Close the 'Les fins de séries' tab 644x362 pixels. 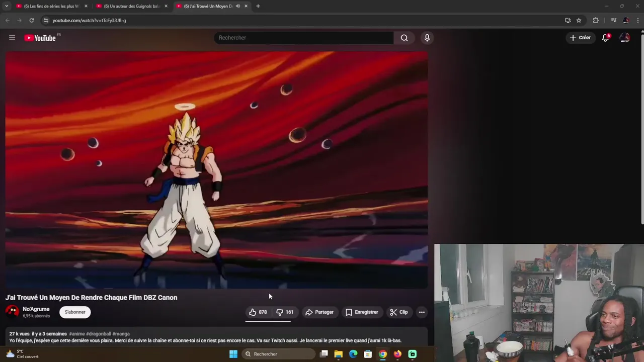86,6
